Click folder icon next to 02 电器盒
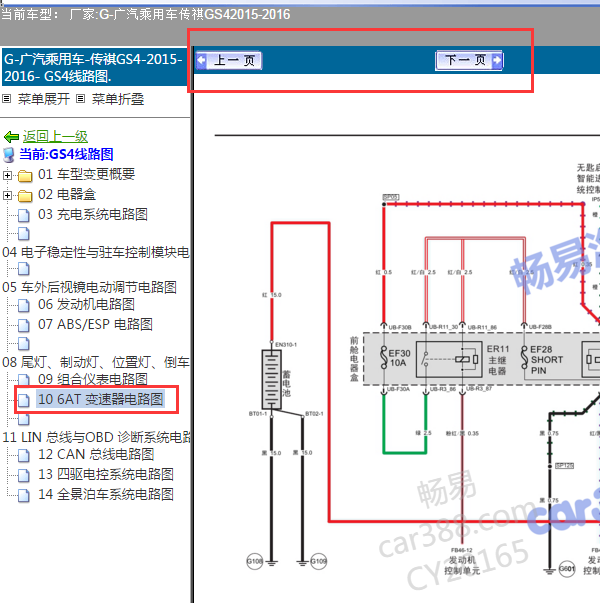The width and height of the screenshot is (600, 603). (x=25, y=196)
